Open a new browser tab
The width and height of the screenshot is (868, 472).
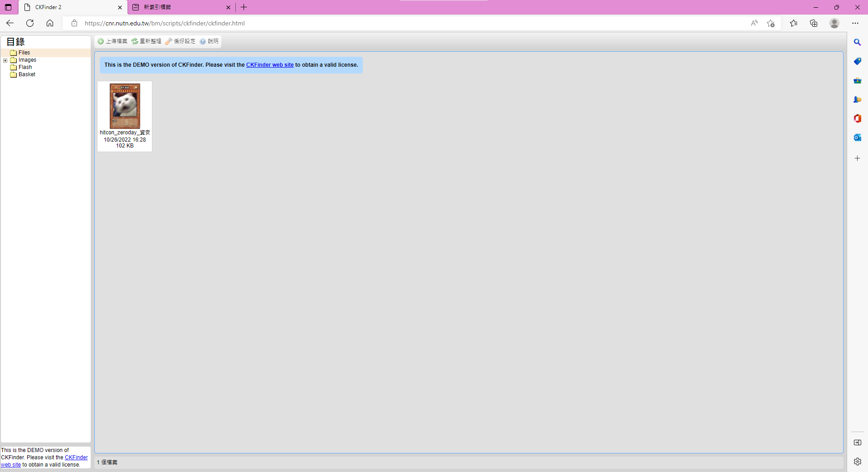pyautogui.click(x=244, y=7)
